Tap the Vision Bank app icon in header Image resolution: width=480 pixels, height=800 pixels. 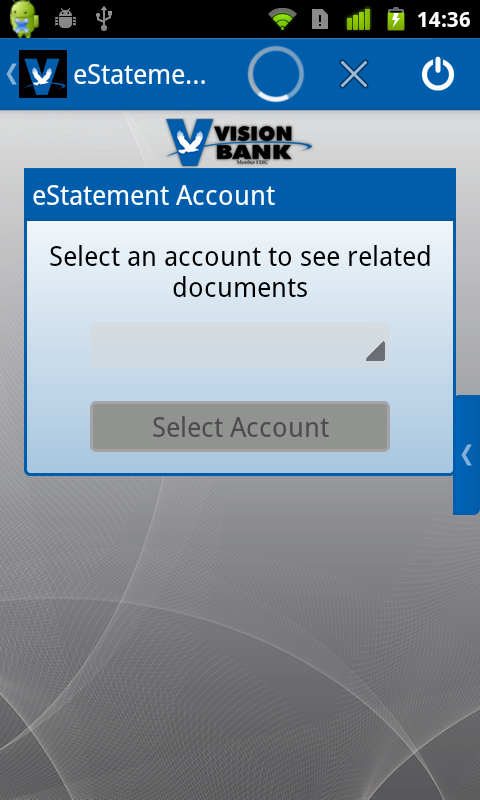tap(43, 74)
